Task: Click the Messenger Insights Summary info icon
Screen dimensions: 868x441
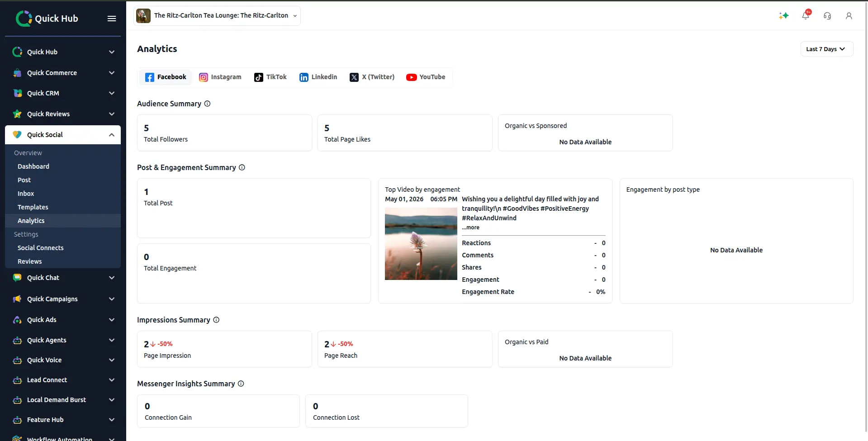Action: click(x=241, y=384)
